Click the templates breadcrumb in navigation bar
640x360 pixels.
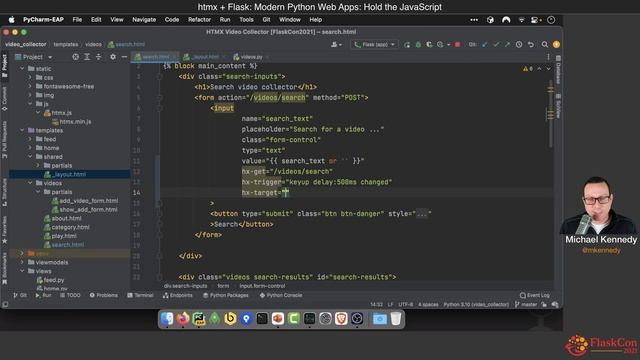[65, 44]
